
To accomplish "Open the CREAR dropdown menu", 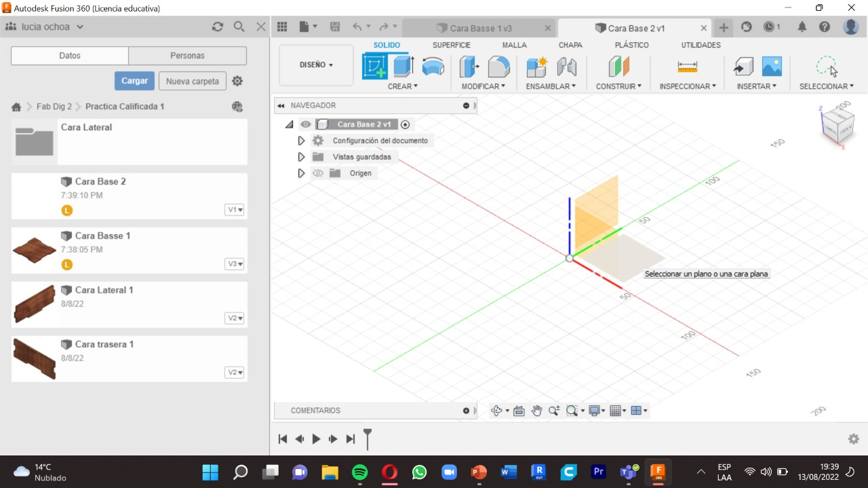I will click(x=403, y=86).
